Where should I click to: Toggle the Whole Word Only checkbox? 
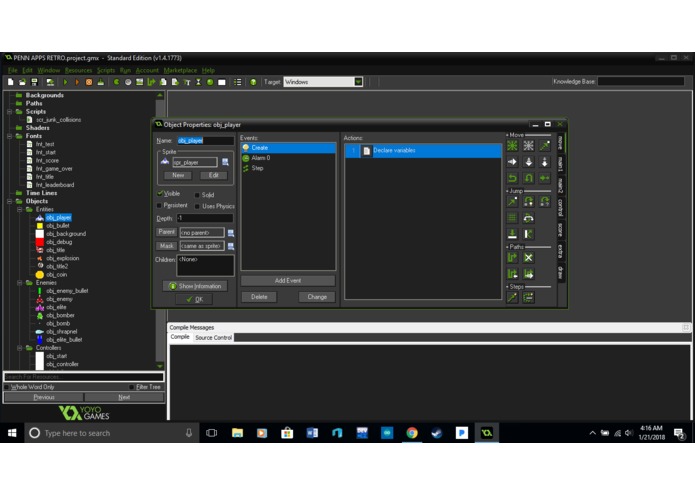(6, 387)
